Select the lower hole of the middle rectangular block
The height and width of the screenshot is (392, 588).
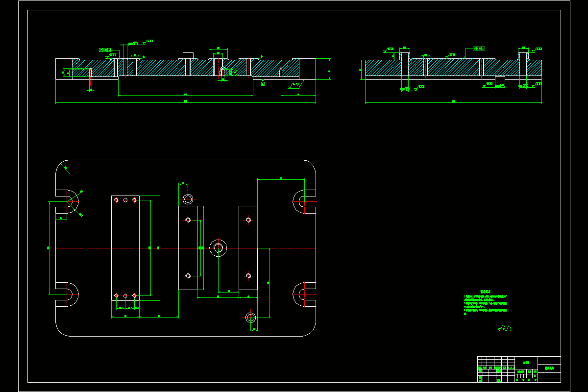188,276
